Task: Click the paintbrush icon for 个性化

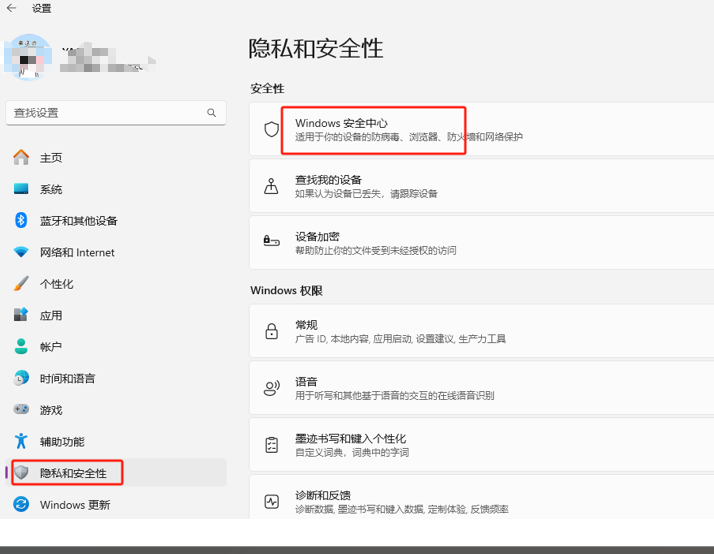Action: point(21,284)
